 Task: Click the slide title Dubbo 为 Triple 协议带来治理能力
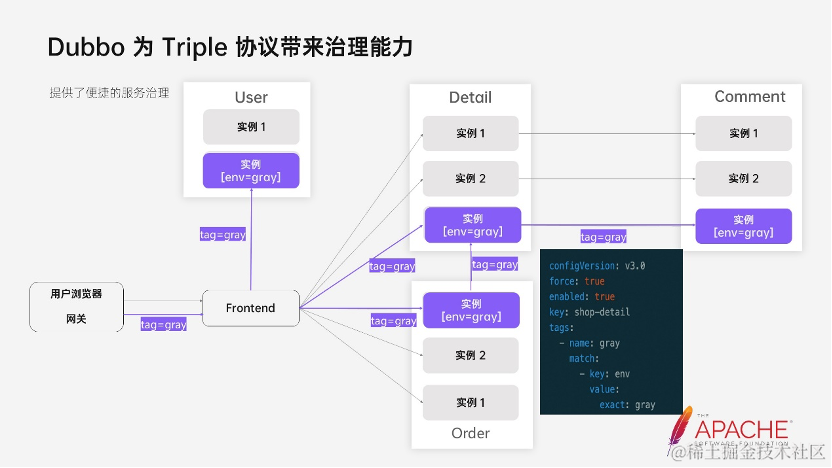[230, 47]
